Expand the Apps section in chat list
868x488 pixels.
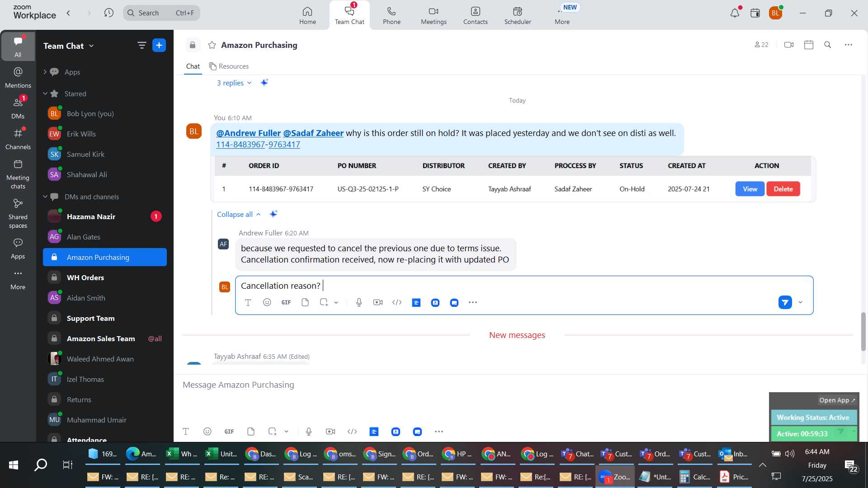tap(45, 72)
